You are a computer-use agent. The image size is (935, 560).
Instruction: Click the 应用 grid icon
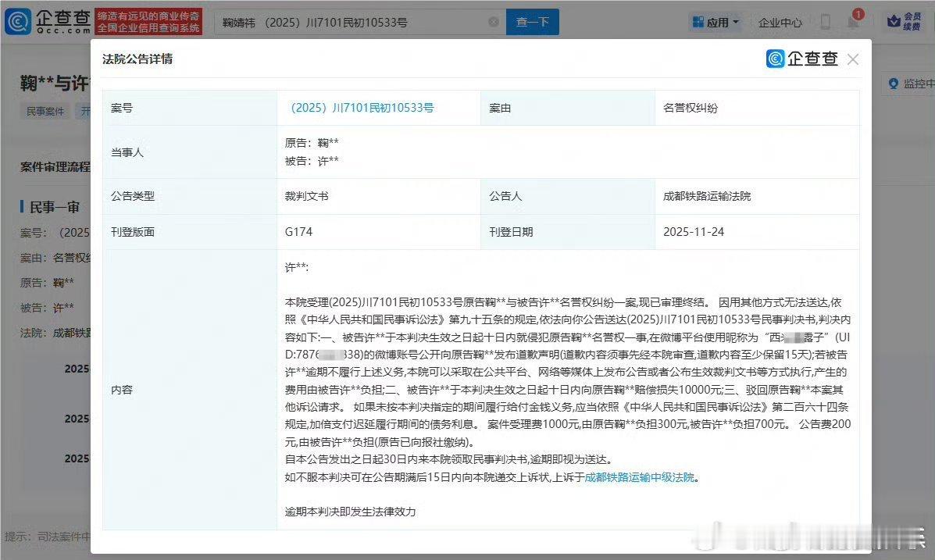pyautogui.click(x=698, y=22)
